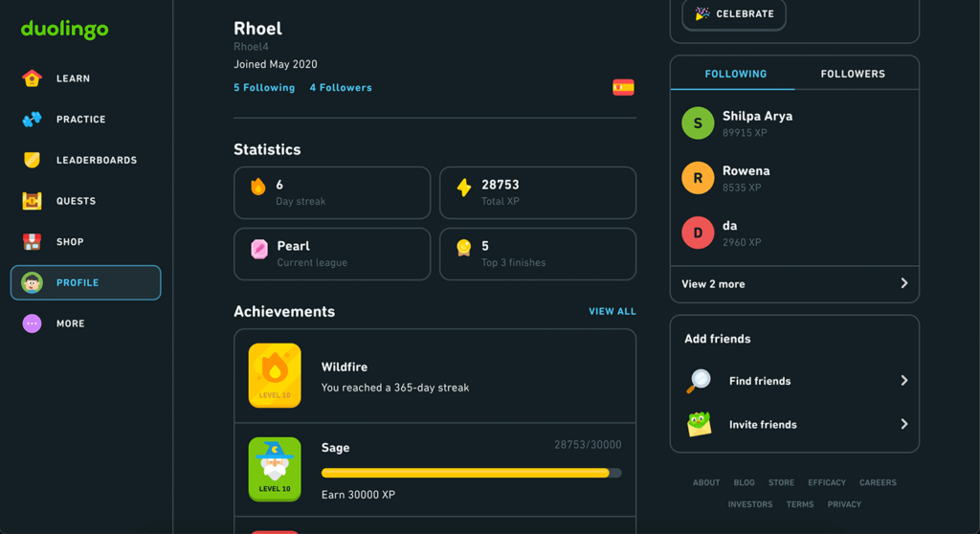Click the Duolingo logo
This screenshot has width=980, height=534.
[x=64, y=30]
